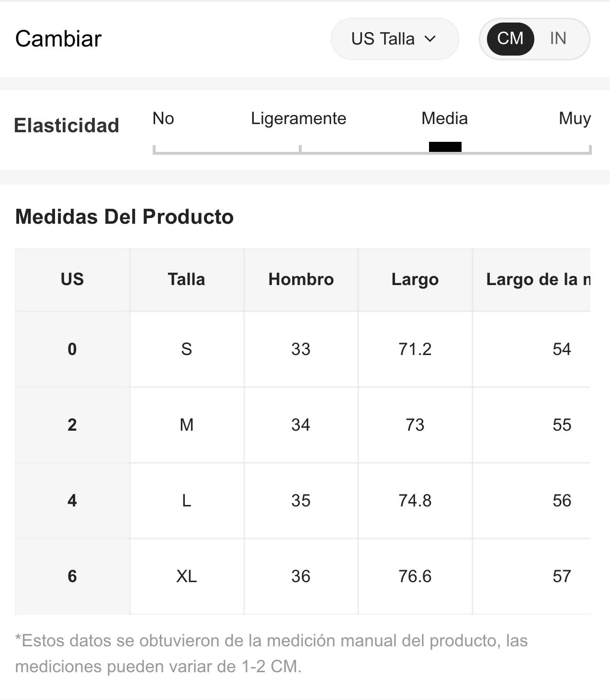The width and height of the screenshot is (610, 700).
Task: Click the Ligeramente elasticity label
Action: coord(298,118)
